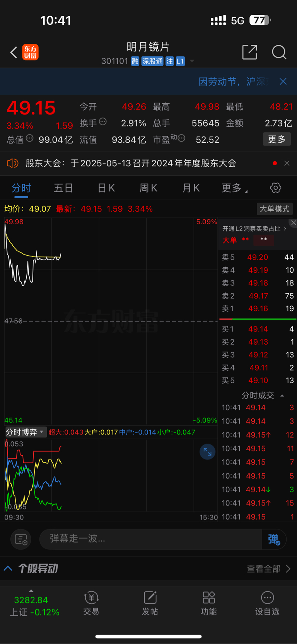
Task: Focus the 弹幕走一波 input field
Action: (x=151, y=539)
